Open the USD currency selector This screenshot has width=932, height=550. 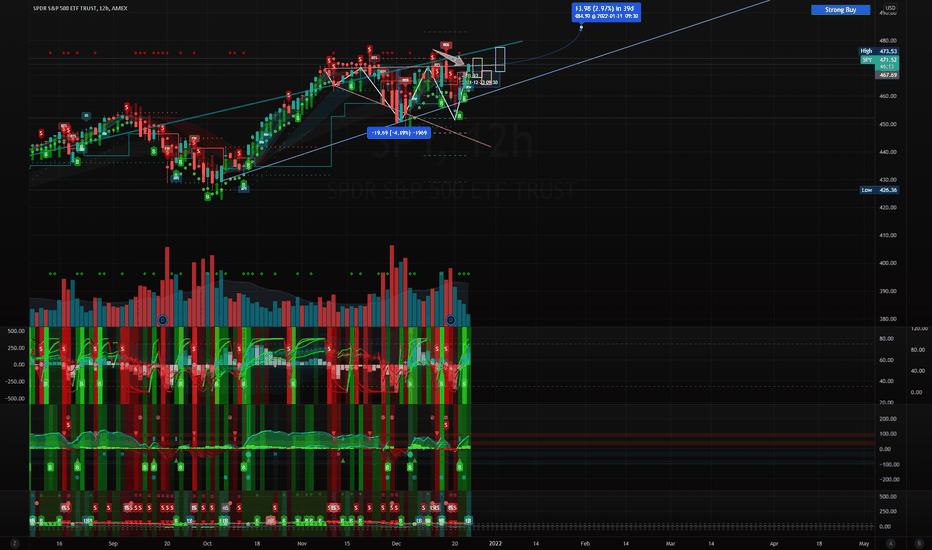890,8
